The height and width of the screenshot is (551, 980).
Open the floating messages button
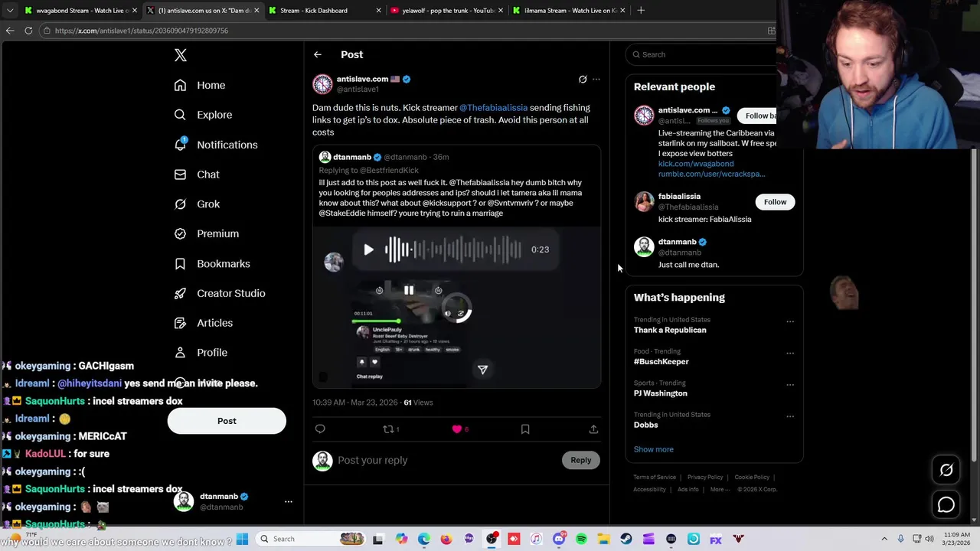946,504
